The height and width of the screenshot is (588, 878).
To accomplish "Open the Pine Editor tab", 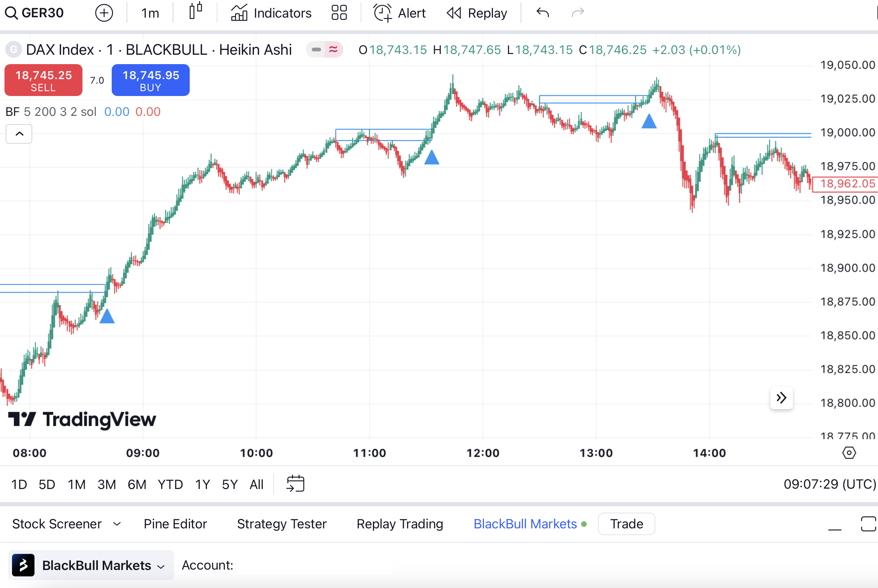I will (x=175, y=524).
